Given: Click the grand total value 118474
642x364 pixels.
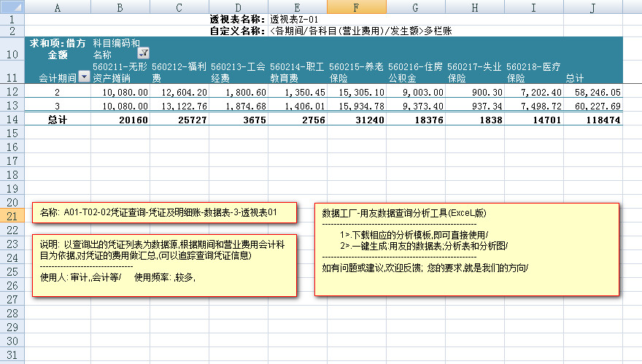Looking at the screenshot, I should point(593,119).
